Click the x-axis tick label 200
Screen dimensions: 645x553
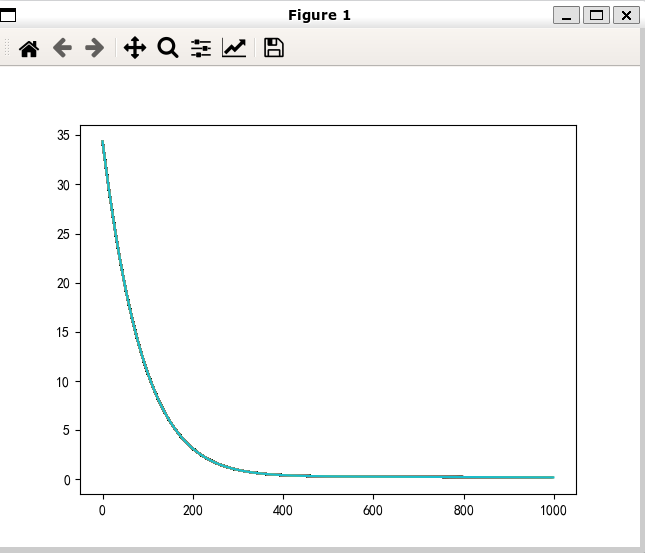coord(193,511)
